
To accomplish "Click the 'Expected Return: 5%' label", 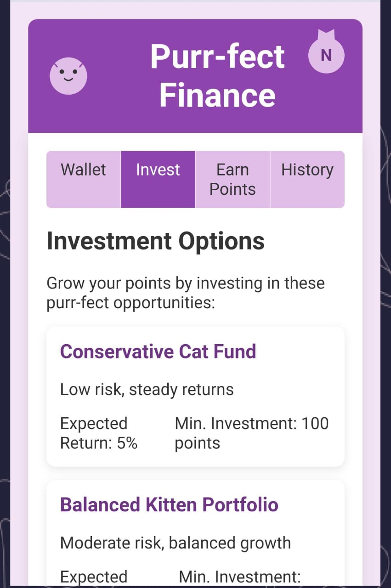I will pos(99,433).
